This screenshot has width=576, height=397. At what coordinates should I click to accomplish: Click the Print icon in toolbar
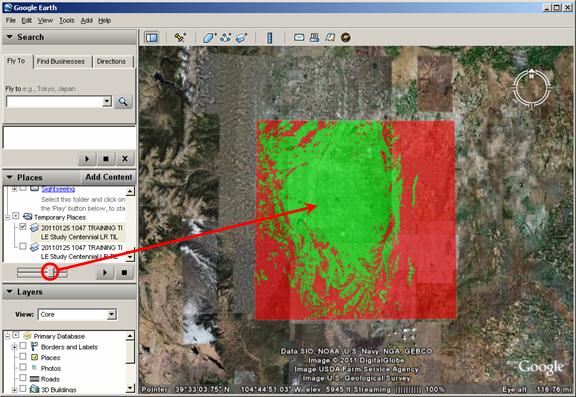(x=314, y=37)
